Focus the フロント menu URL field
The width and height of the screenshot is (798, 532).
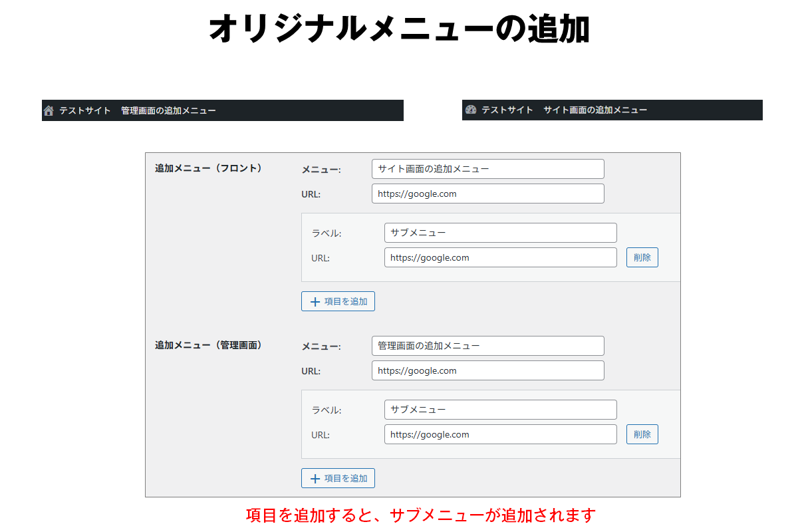[x=488, y=194]
